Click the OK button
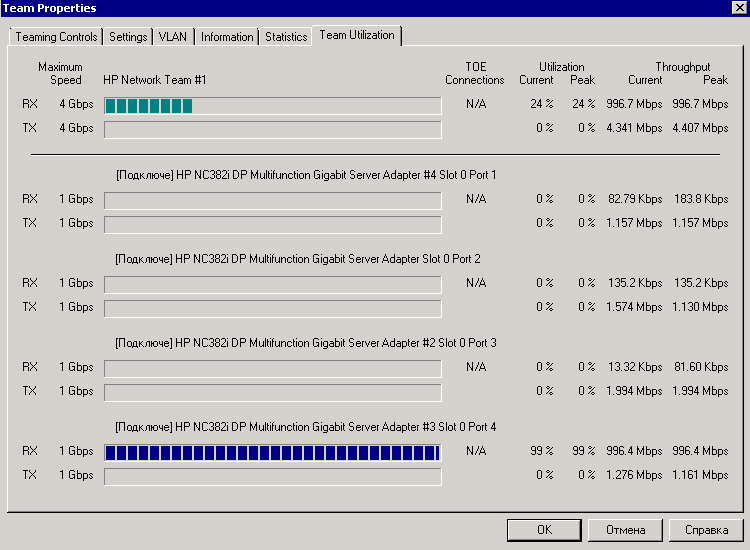Image resolution: width=750 pixels, height=550 pixels. point(544,530)
